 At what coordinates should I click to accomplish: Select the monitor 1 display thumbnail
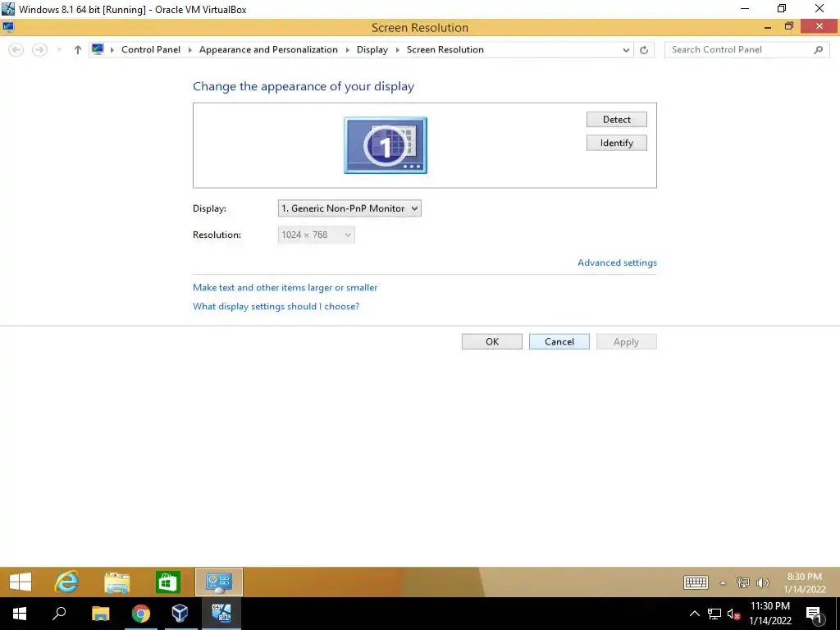tap(386, 145)
